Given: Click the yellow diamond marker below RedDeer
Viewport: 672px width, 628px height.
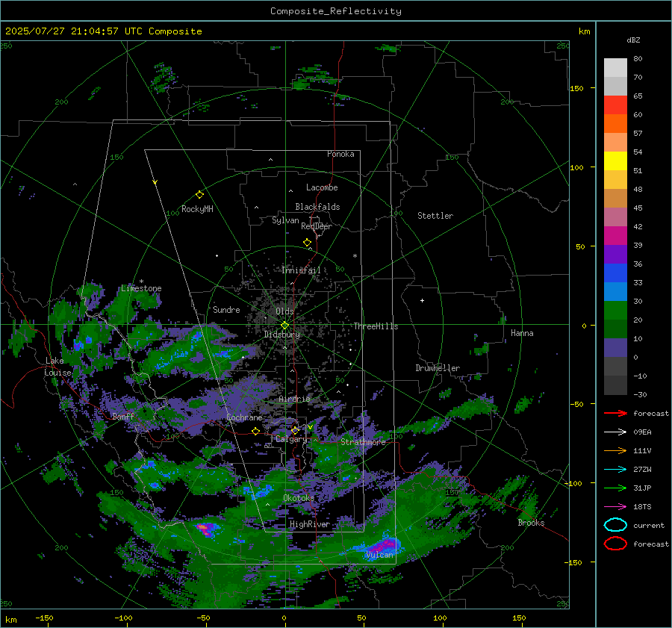Looking at the screenshot, I should 307,242.
